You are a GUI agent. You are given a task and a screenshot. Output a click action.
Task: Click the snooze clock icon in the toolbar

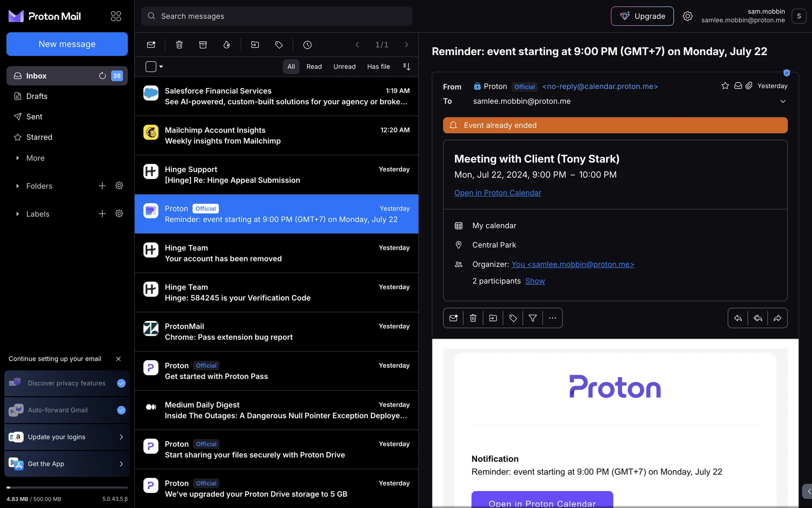tap(307, 45)
